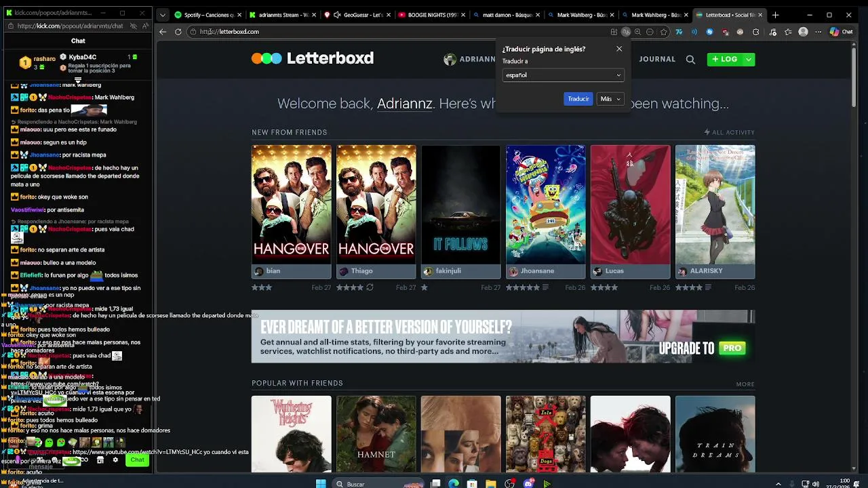Open a new browser tab
Image resolution: width=868 pixels, height=488 pixels.
click(x=775, y=15)
